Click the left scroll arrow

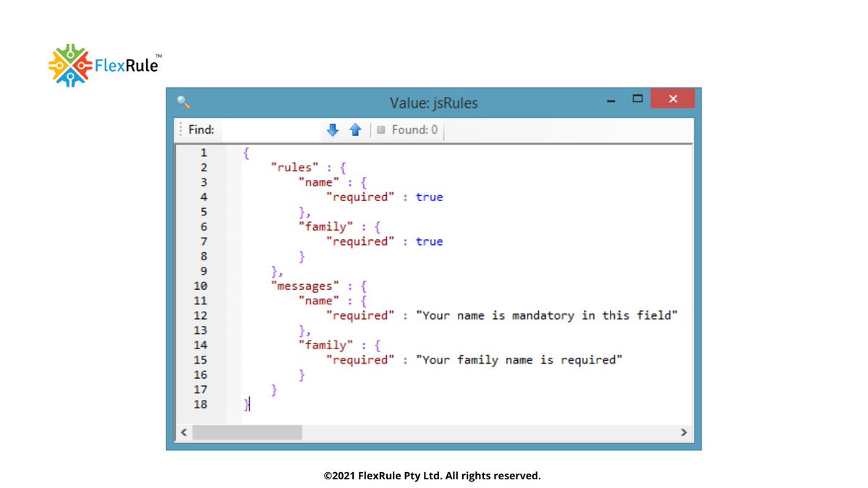tap(184, 432)
